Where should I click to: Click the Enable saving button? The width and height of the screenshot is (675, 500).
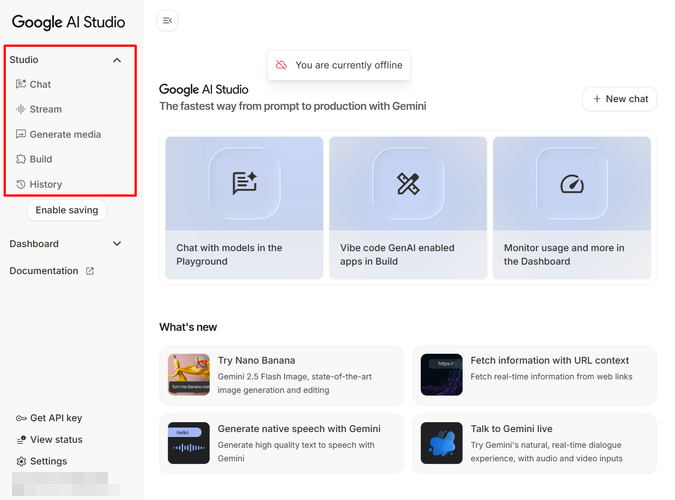click(x=67, y=210)
